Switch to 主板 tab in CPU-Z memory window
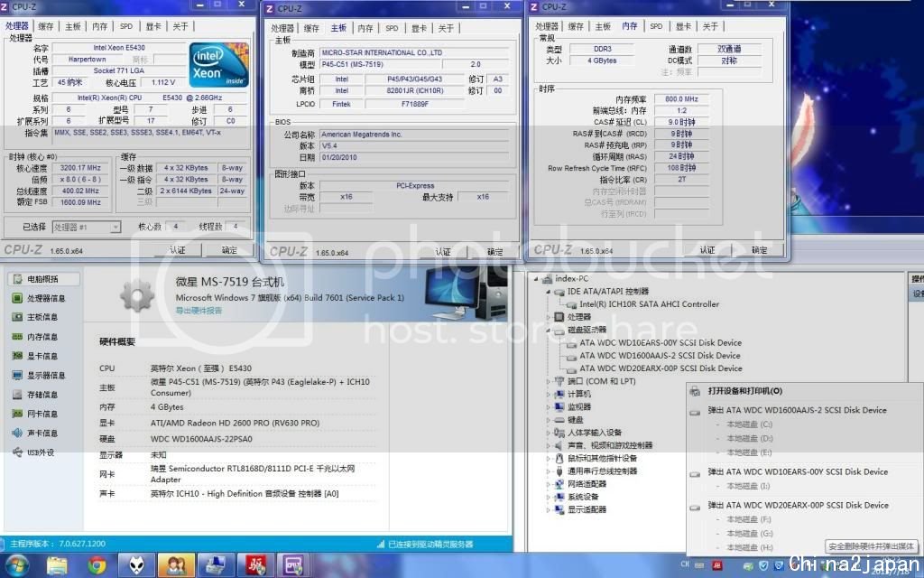The width and height of the screenshot is (924, 578). 603,26
